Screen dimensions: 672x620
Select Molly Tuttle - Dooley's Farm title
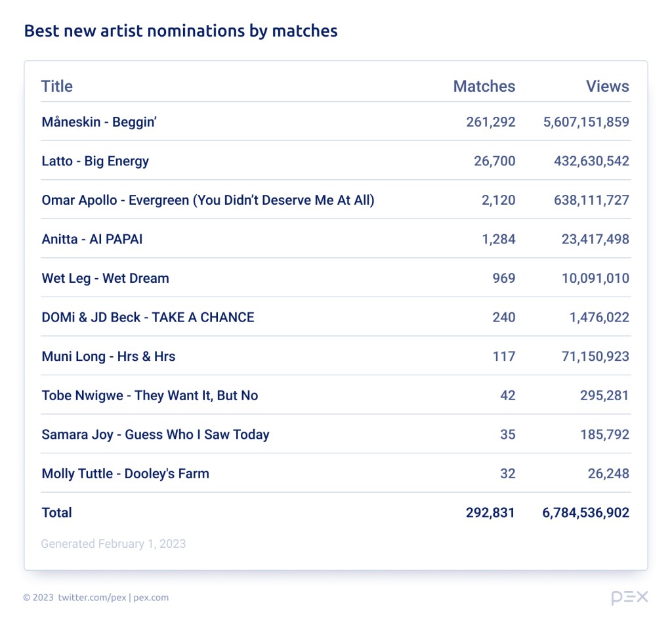[x=125, y=474]
